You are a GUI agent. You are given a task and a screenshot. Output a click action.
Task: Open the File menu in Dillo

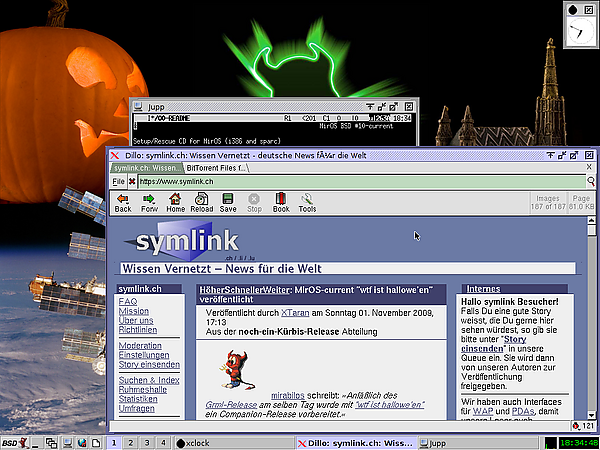pyautogui.click(x=117, y=182)
